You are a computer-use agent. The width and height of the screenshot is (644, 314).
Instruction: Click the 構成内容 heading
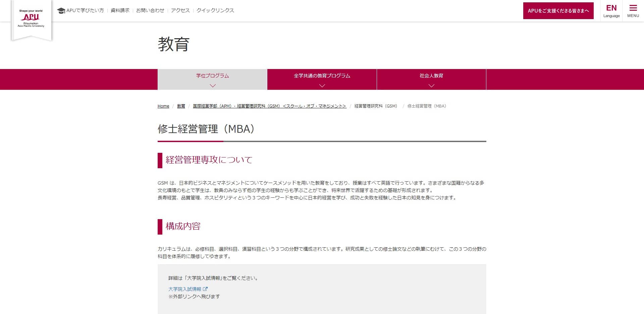click(x=183, y=226)
